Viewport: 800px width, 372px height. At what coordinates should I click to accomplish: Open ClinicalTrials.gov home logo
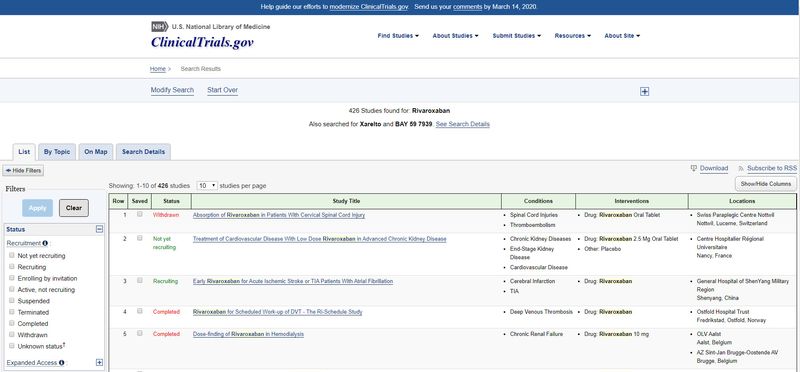tap(202, 42)
